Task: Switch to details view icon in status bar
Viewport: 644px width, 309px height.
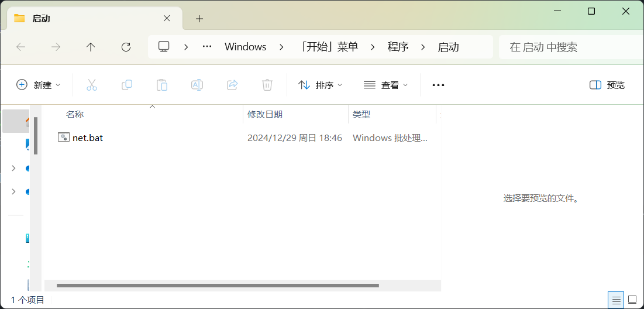Action: coord(616,300)
